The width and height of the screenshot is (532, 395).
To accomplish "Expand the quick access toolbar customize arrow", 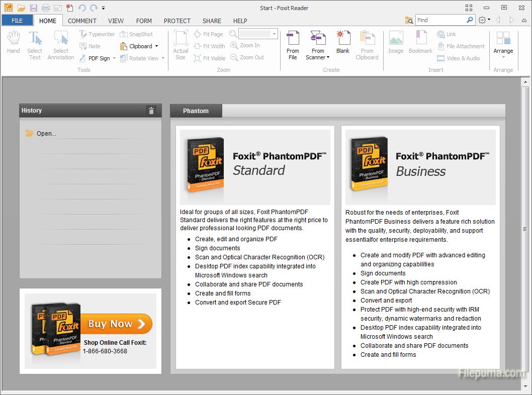I will [104, 8].
